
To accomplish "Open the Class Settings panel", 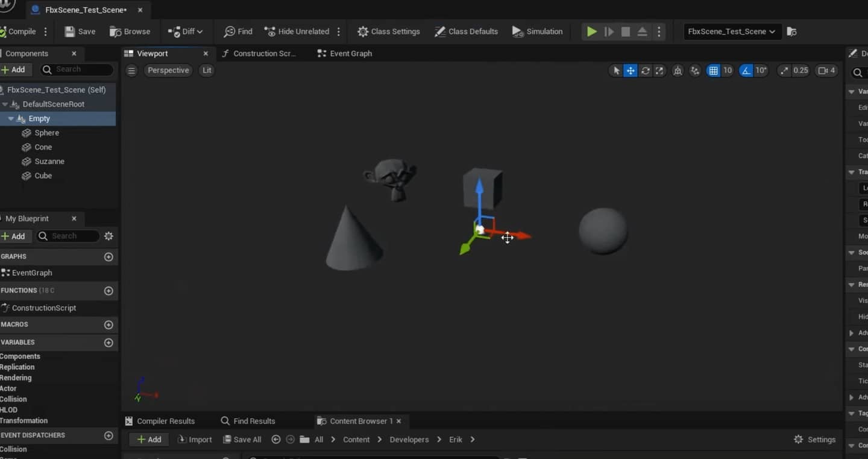I will point(388,31).
